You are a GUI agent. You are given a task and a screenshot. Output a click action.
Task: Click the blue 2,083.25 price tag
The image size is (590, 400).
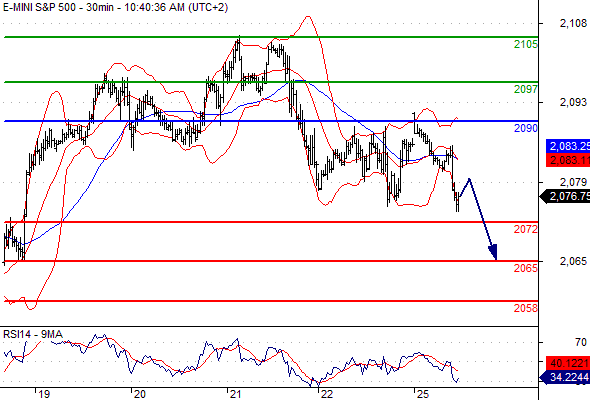tap(568, 146)
